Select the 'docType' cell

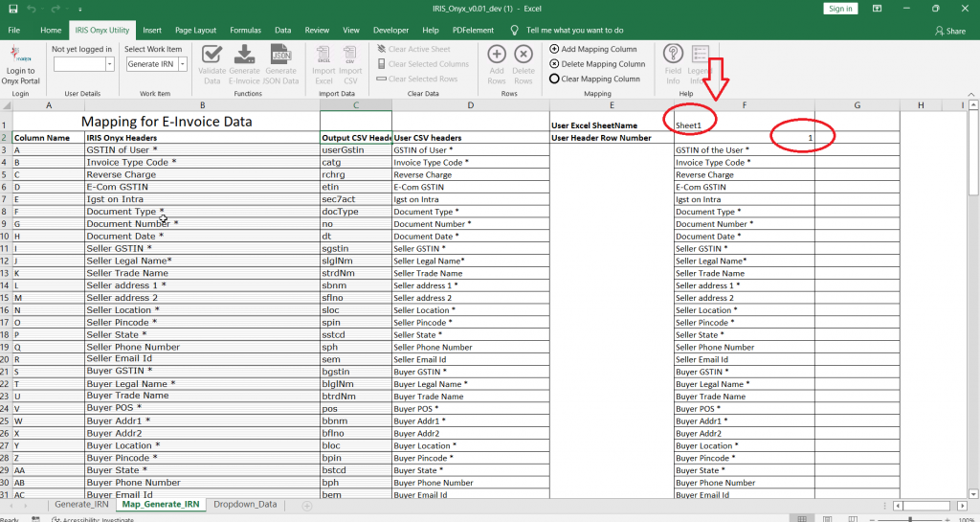click(x=356, y=212)
